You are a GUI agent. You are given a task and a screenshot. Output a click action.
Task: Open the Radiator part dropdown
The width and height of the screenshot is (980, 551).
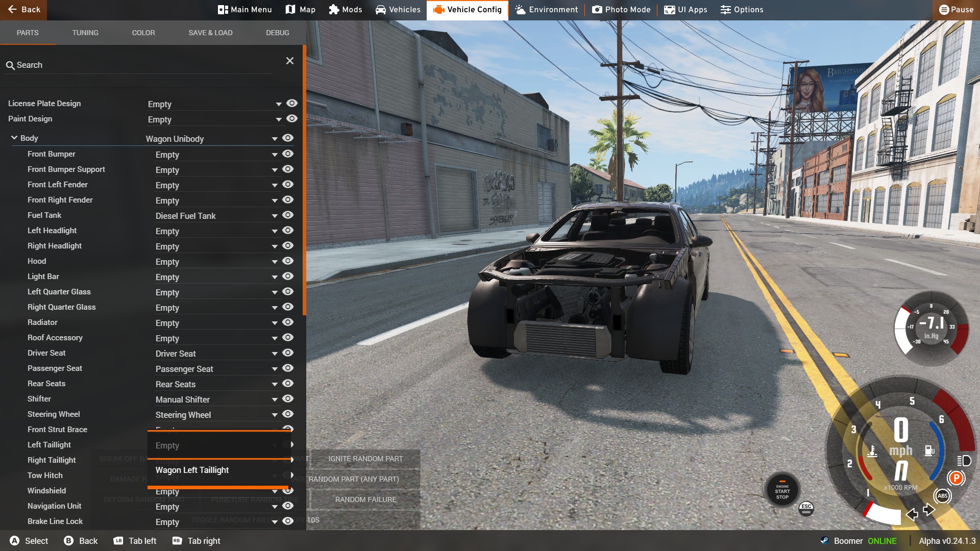coord(275,323)
